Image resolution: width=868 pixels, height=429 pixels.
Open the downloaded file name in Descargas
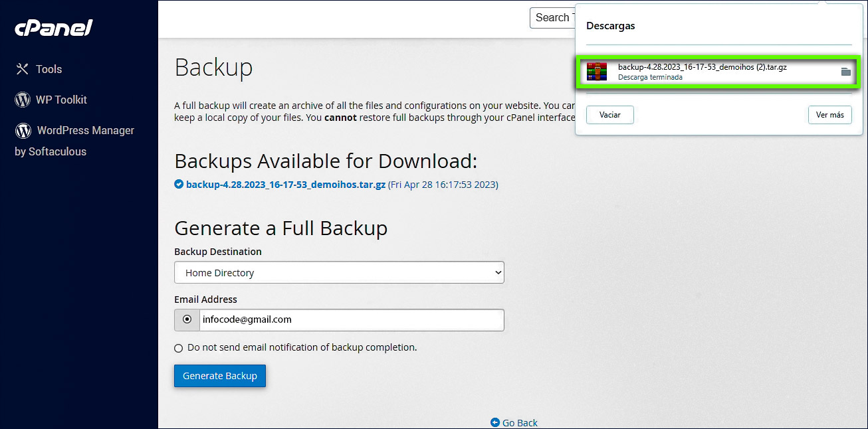(x=702, y=67)
